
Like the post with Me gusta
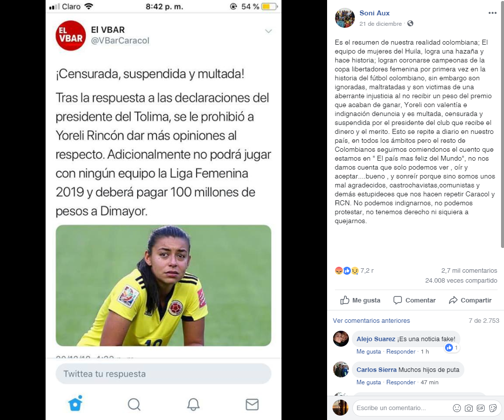point(360,300)
